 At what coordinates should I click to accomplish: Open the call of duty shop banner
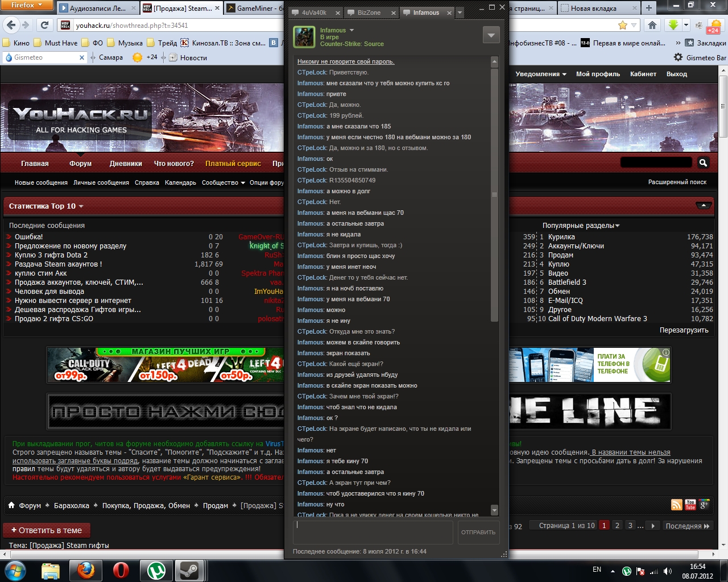point(165,364)
